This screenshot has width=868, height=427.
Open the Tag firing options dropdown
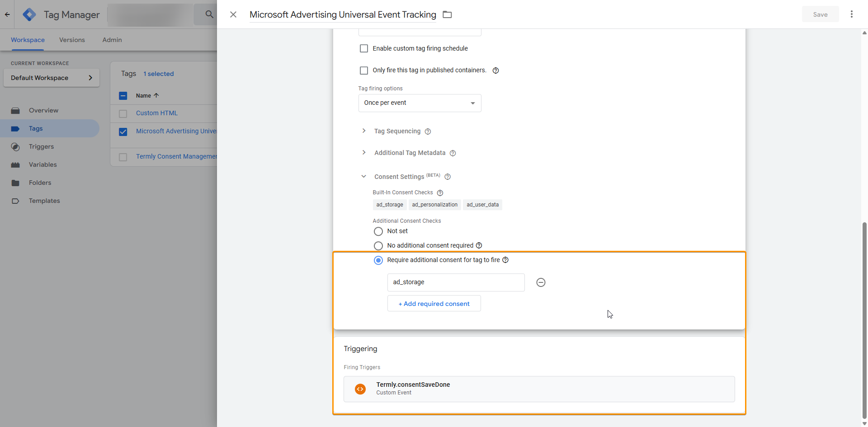click(420, 103)
